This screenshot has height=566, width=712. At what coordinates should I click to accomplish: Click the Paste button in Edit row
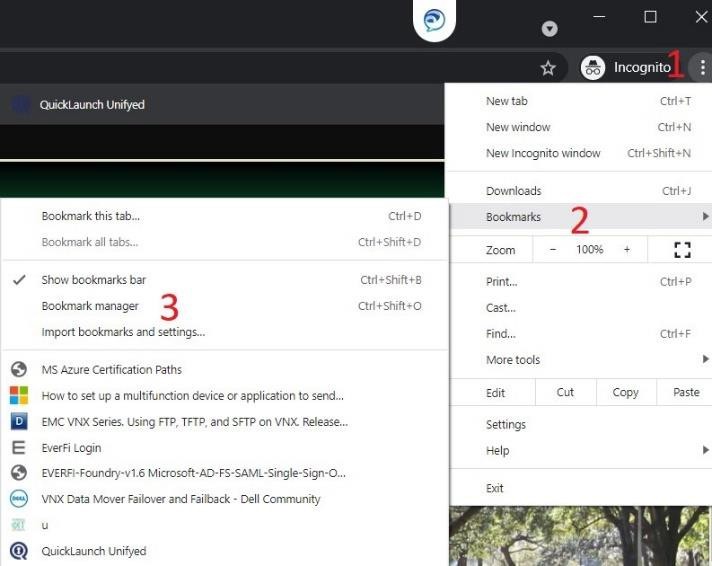click(x=685, y=392)
